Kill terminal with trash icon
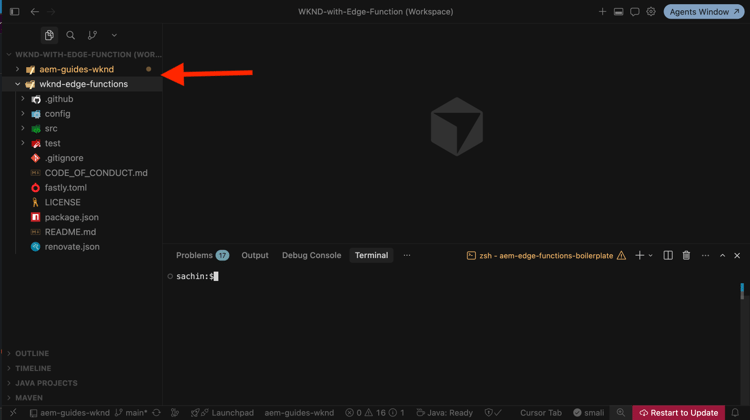Screen dimensions: 750x420 pyautogui.click(x=686, y=255)
